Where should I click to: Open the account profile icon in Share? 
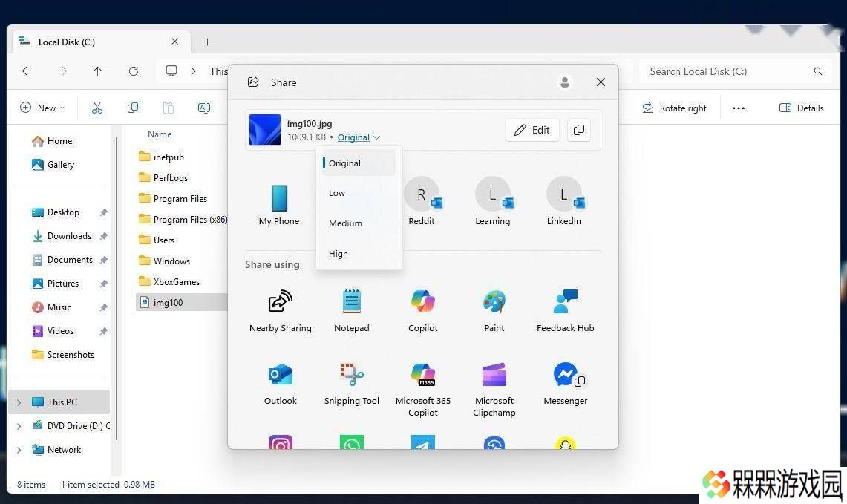[x=564, y=82]
